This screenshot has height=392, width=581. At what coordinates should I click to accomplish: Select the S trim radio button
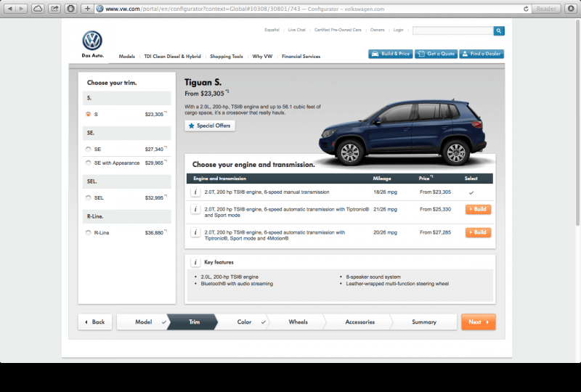click(88, 114)
